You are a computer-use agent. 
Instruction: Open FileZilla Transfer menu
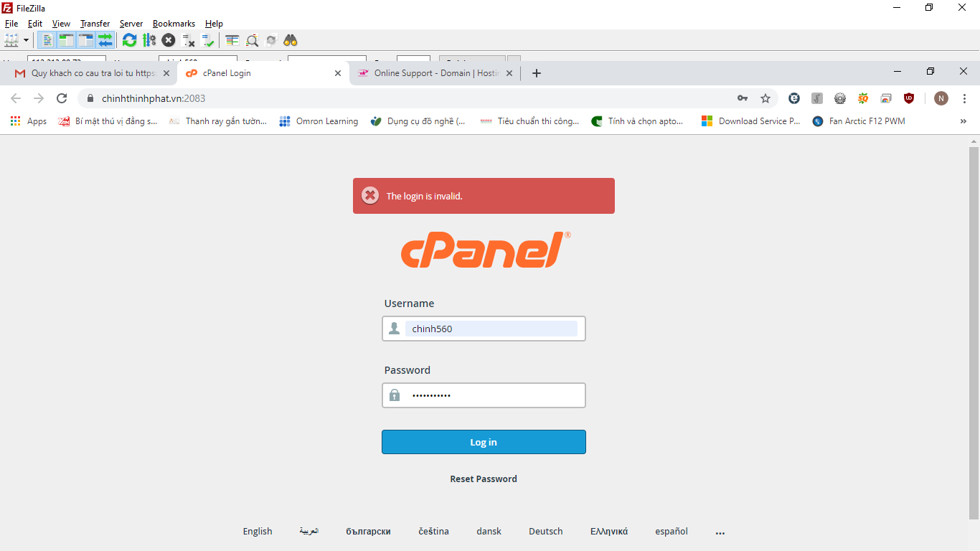pos(95,24)
